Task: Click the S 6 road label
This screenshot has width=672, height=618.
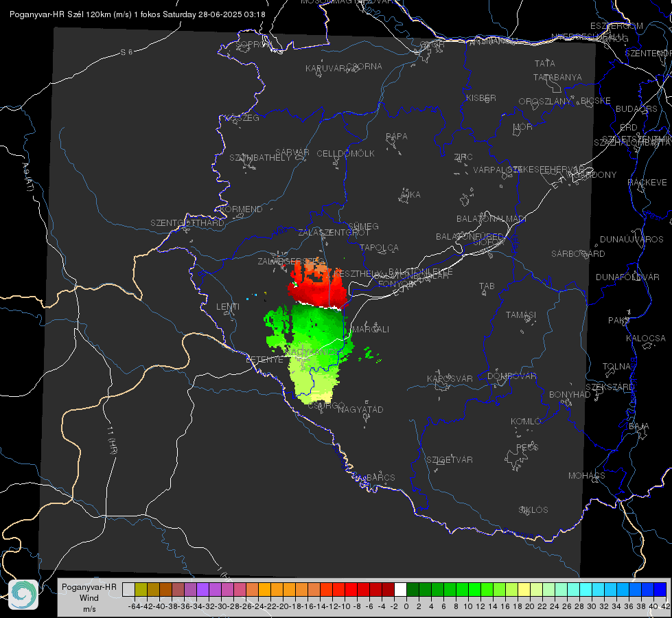Action: click(x=126, y=52)
